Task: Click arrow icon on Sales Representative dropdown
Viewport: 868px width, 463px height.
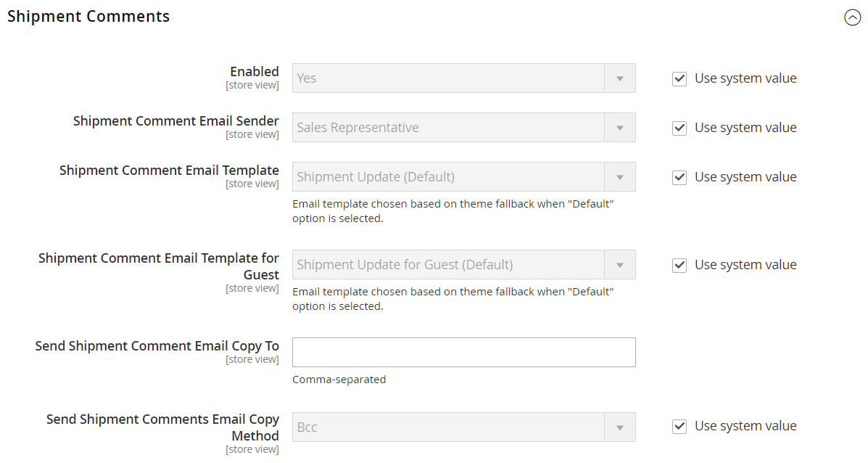Action: coord(620,128)
